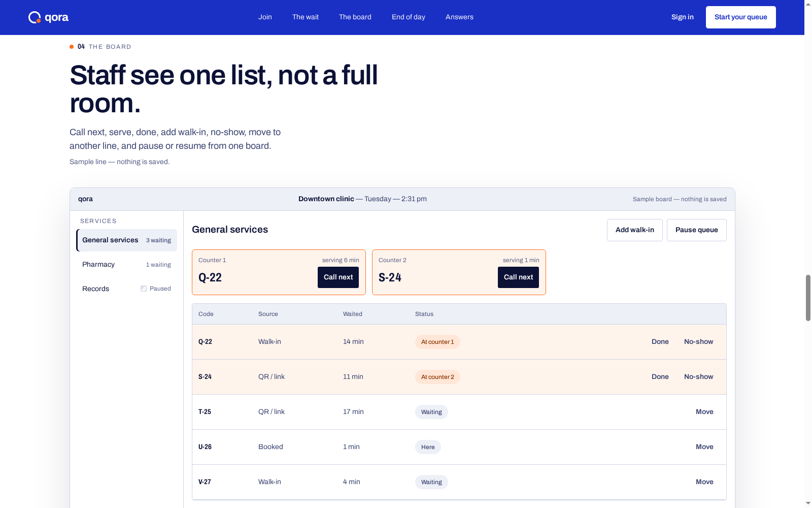Image resolution: width=812 pixels, height=508 pixels.
Task: Click the Add walk-in button
Action: point(635,230)
